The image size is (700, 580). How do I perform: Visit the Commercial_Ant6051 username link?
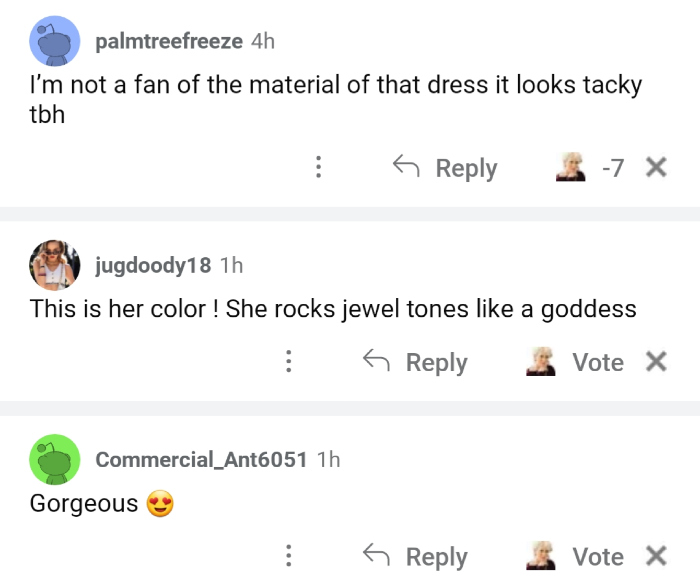(201, 459)
